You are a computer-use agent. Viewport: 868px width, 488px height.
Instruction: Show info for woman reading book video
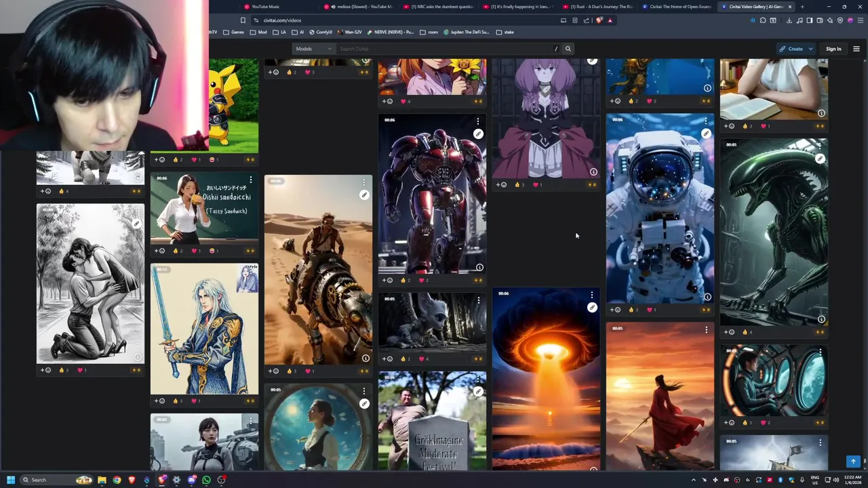click(x=821, y=113)
